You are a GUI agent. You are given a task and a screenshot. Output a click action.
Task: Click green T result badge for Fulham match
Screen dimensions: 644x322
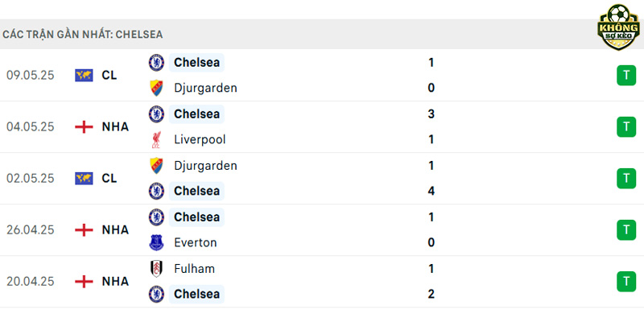point(626,281)
